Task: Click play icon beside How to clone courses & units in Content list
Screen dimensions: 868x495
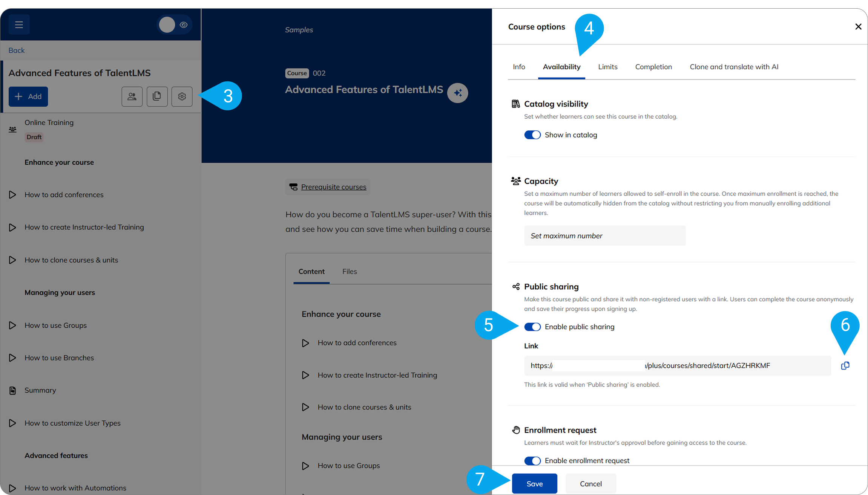Action: click(305, 407)
